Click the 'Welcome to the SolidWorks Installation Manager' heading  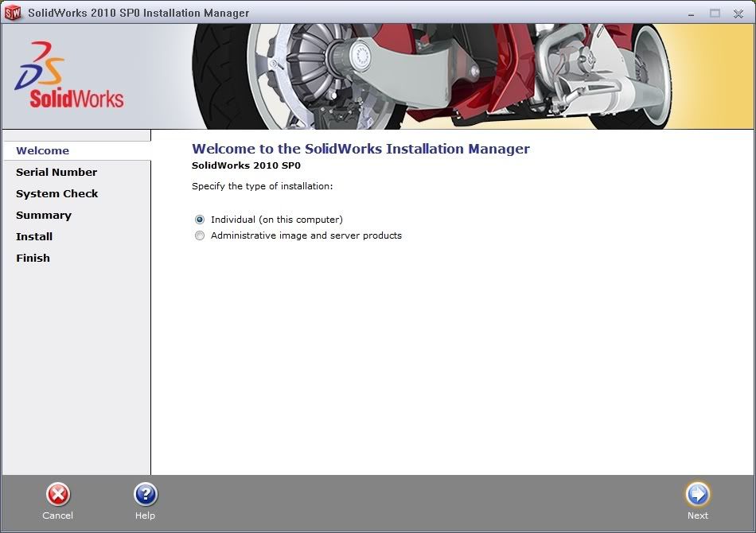[360, 149]
